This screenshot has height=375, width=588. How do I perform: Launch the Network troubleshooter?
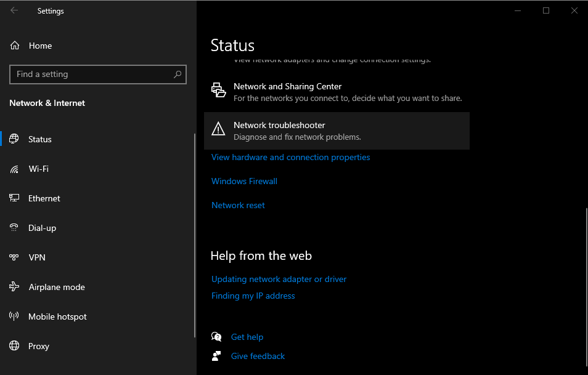point(337,131)
